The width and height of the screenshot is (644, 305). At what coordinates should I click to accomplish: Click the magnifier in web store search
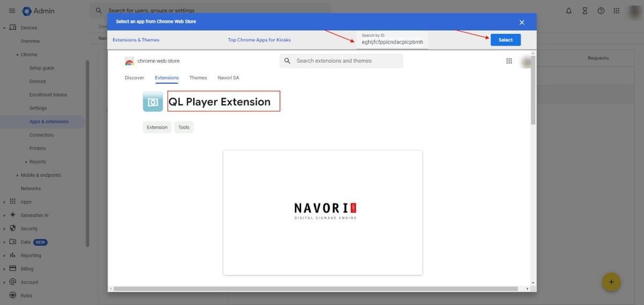287,61
